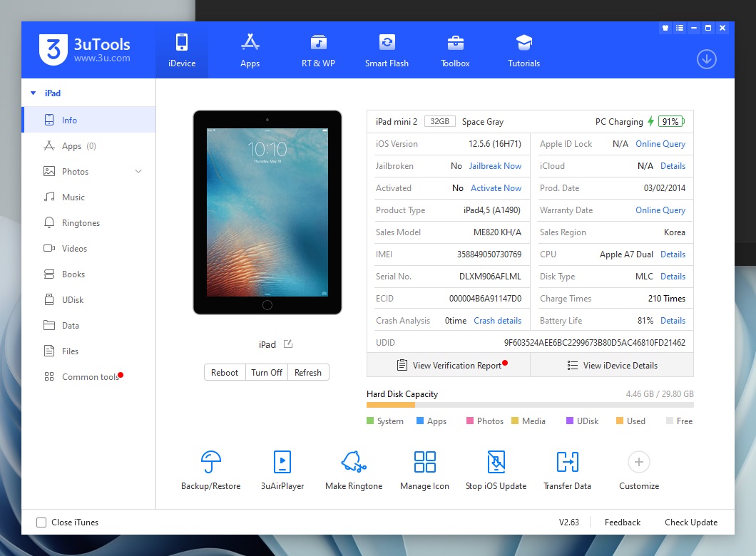Open Manage Icon tool
Screen dimensions: 756x556
point(425,470)
